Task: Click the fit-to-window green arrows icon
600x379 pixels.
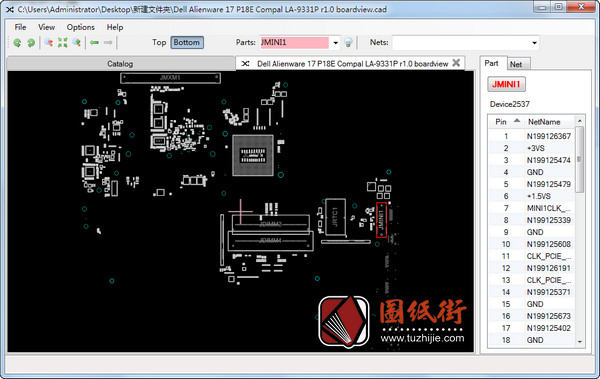Action: pos(63,42)
